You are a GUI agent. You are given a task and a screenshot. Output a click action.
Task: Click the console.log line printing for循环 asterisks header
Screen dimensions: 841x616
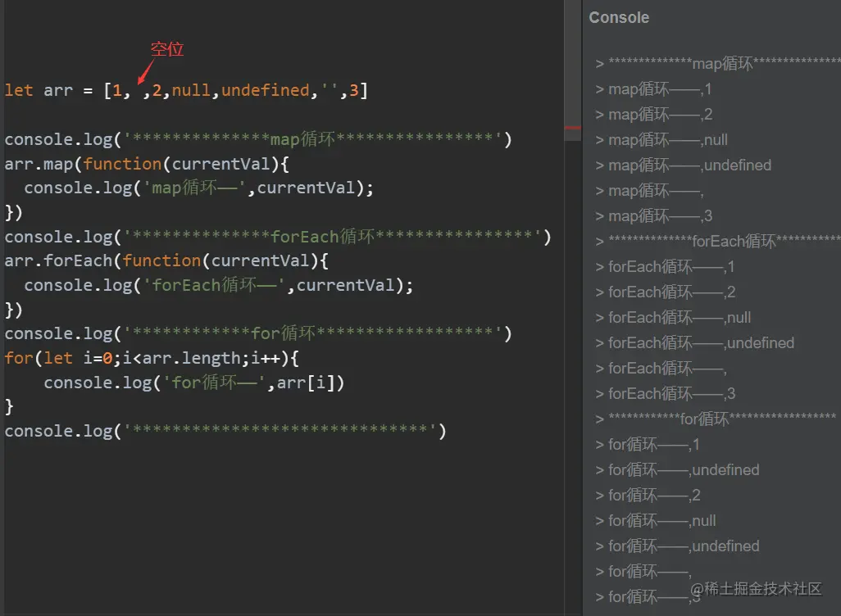[258, 333]
